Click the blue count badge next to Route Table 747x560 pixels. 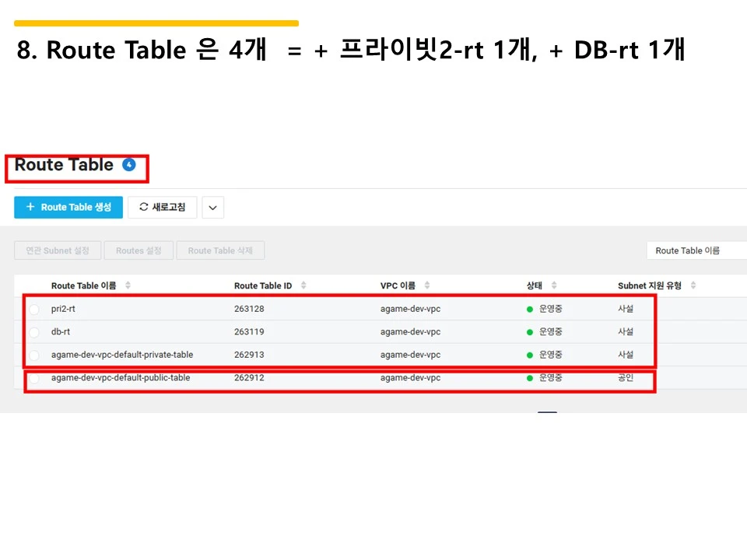128,163
